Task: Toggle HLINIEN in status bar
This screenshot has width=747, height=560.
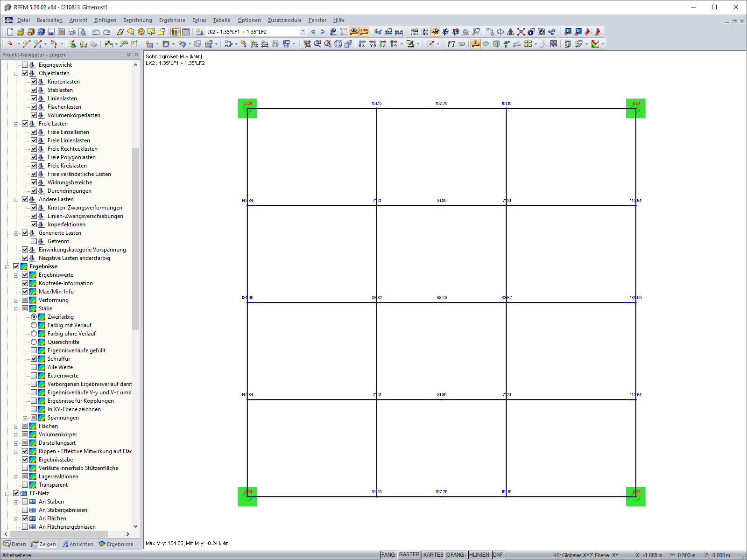Action: tap(479, 555)
